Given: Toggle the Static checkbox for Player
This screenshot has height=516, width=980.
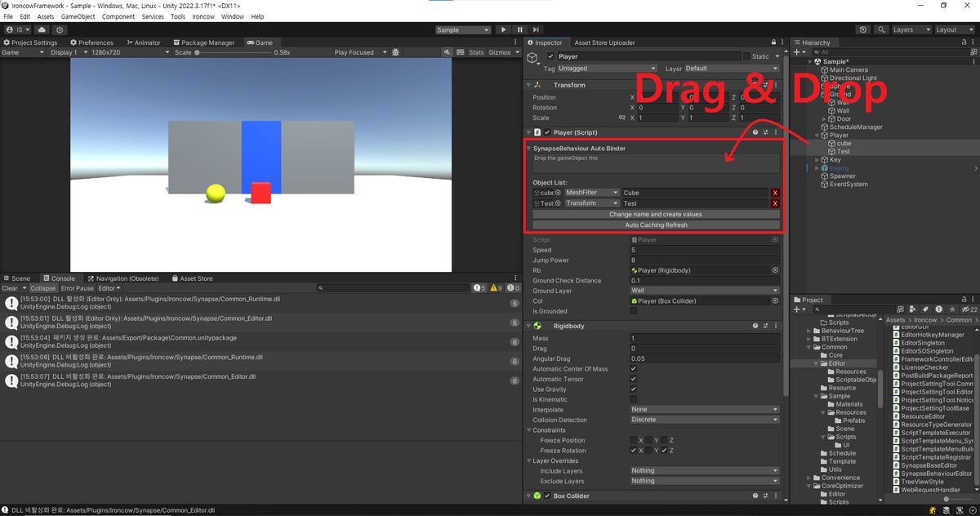Looking at the screenshot, I should pos(746,56).
